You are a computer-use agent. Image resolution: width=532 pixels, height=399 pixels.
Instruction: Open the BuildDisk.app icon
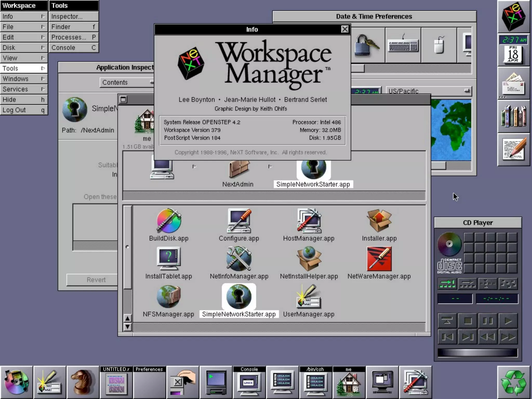(169, 221)
